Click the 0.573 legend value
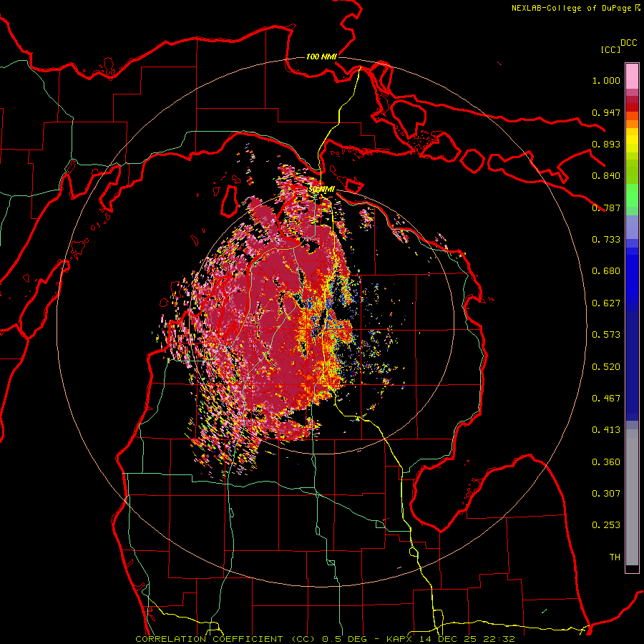Image resolution: width=644 pixels, height=644 pixels. pyautogui.click(x=606, y=335)
